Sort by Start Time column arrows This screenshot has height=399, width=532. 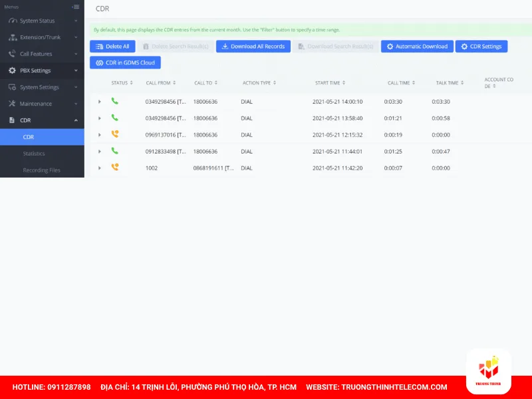[x=344, y=82]
